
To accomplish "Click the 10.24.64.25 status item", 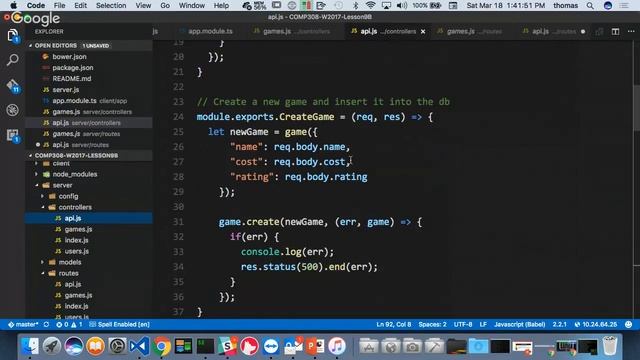I will [x=596, y=324].
